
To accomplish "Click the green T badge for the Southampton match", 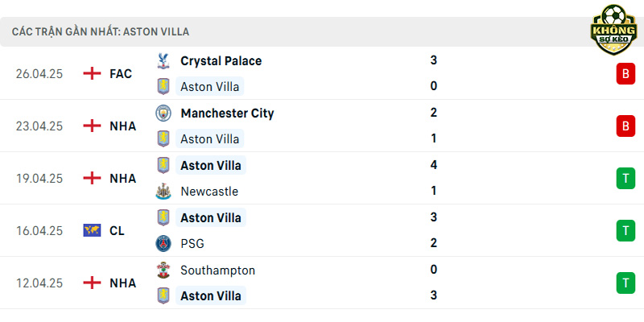I will 625,283.
